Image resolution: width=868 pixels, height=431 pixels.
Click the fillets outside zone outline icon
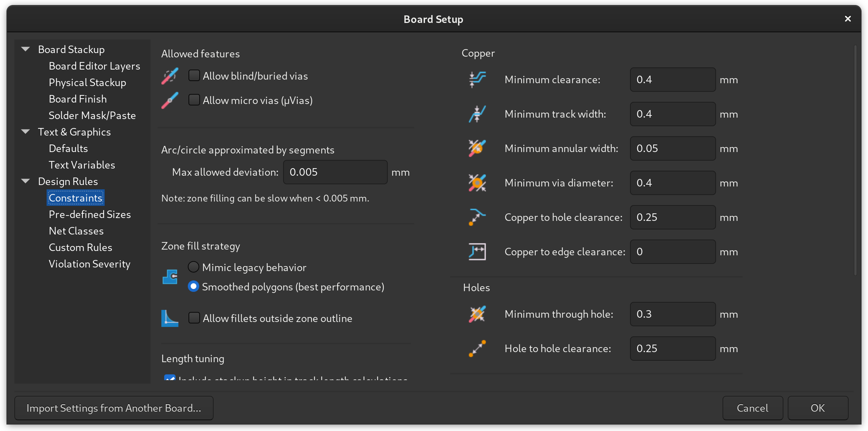170,318
